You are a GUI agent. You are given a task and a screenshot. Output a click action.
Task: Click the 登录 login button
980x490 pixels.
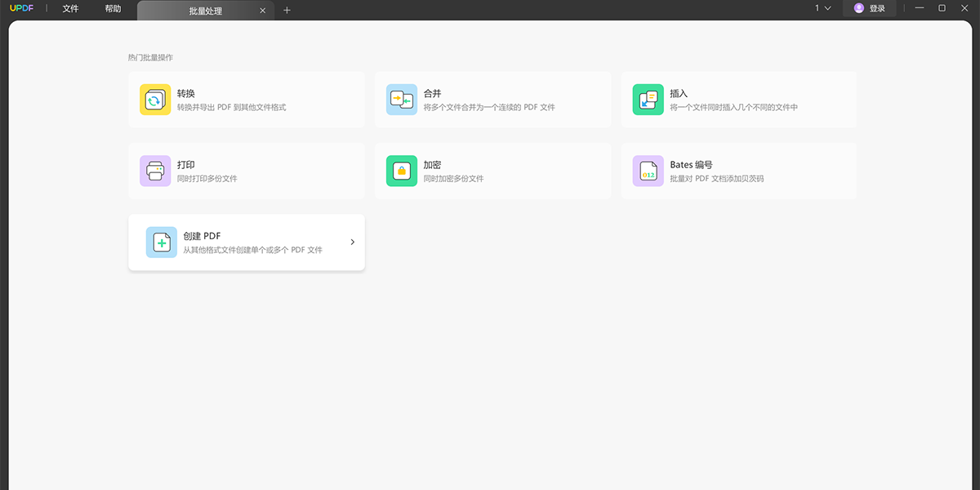(869, 8)
